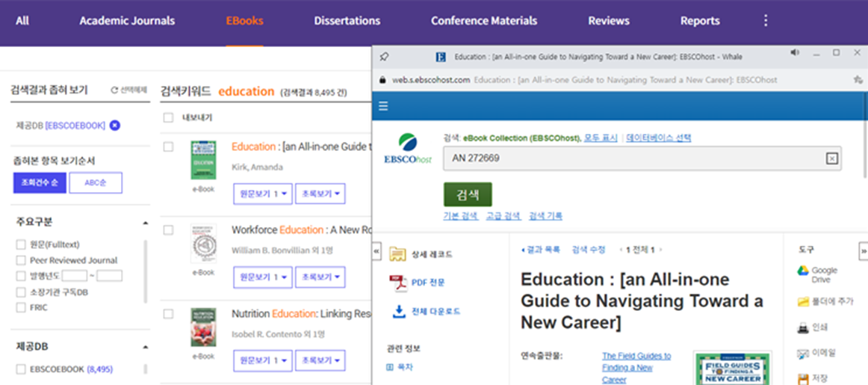Print the record with 인쇄
The image size is (868, 385).
pyautogui.click(x=812, y=327)
